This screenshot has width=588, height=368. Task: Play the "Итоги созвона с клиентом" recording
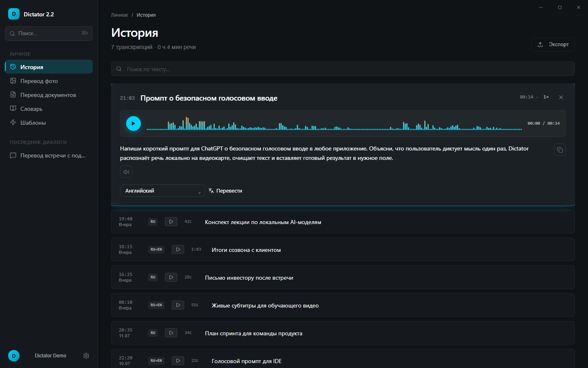[x=178, y=249]
